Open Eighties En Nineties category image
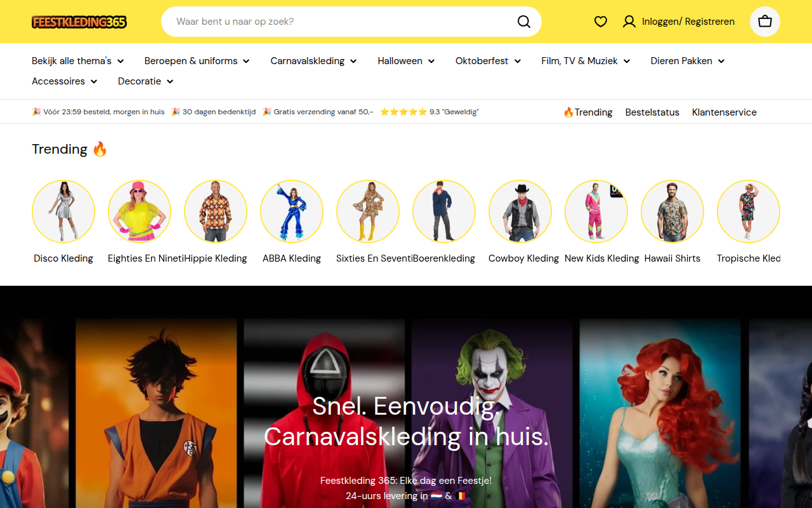 [x=140, y=211]
